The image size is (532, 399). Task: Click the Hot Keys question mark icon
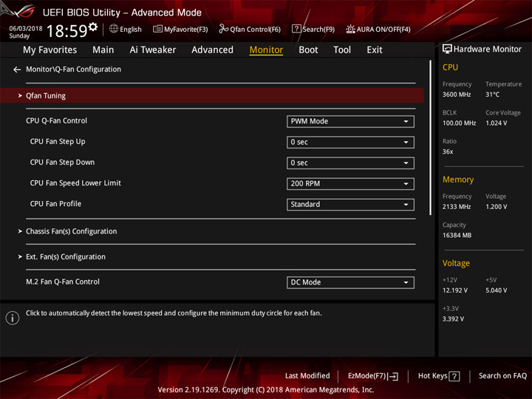(454, 376)
